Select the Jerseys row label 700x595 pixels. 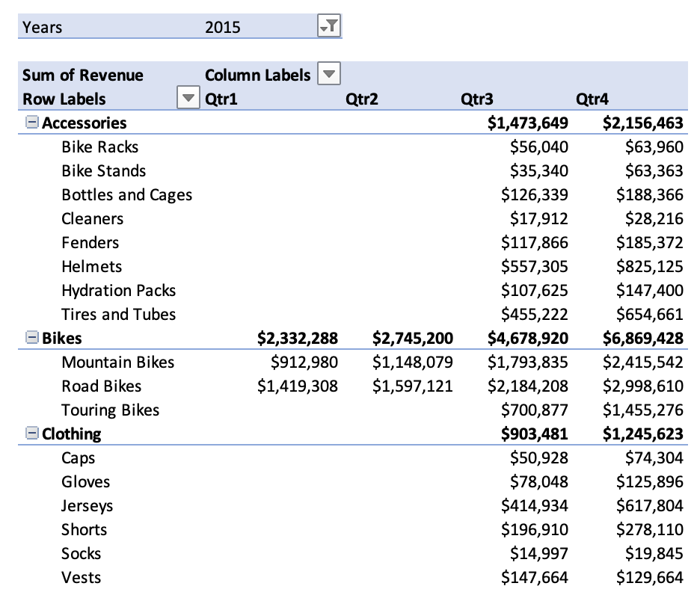click(87, 506)
